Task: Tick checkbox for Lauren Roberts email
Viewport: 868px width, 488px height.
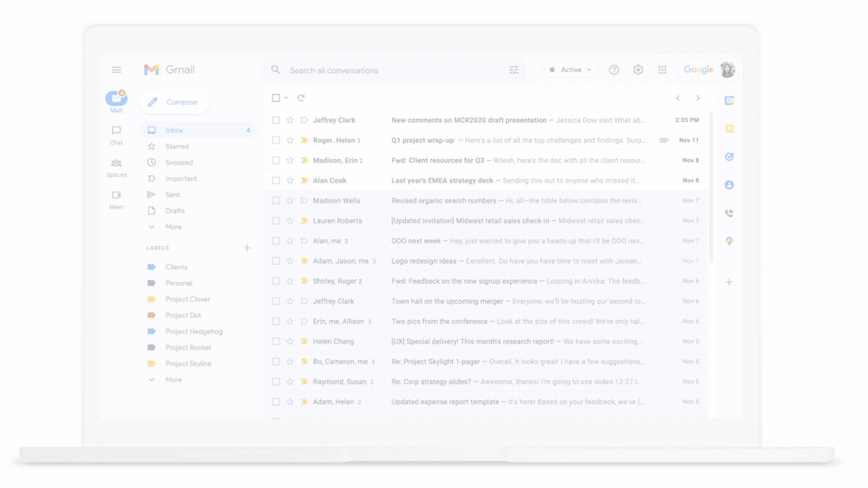Action: coord(276,221)
